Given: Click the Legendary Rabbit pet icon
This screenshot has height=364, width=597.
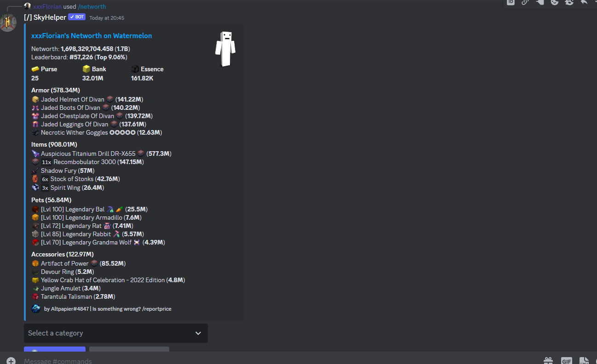Looking at the screenshot, I should tap(35, 234).
